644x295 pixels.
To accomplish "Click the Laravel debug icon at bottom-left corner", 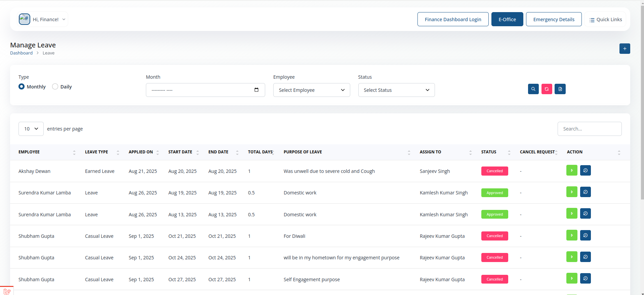I will tap(7, 291).
